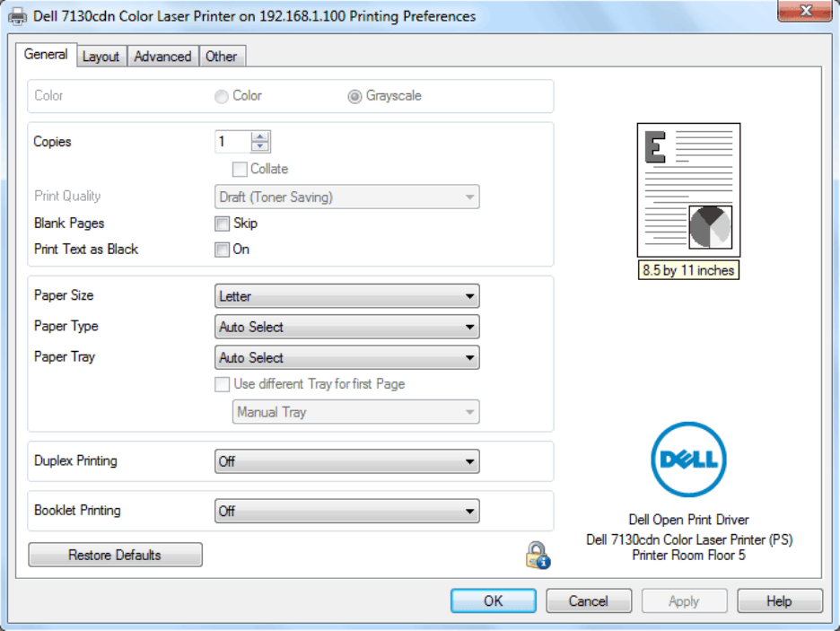Click the page preview thumbnail
Image resolution: width=840 pixels, height=631 pixels.
coord(688,190)
